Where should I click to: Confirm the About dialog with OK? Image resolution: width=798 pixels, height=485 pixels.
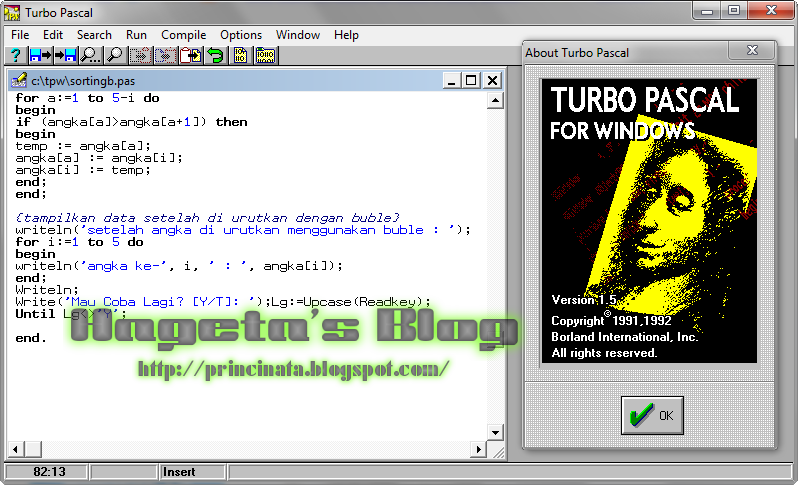[652, 415]
